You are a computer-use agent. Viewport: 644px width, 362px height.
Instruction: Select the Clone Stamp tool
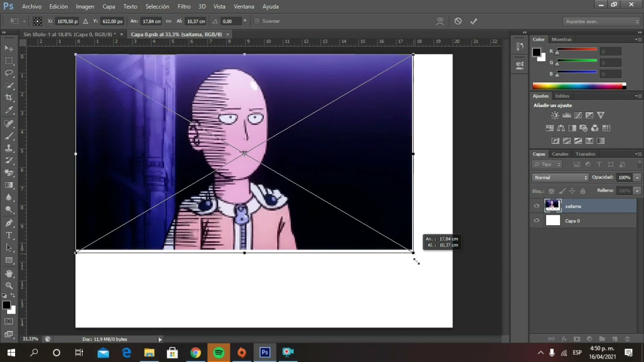pyautogui.click(x=9, y=148)
